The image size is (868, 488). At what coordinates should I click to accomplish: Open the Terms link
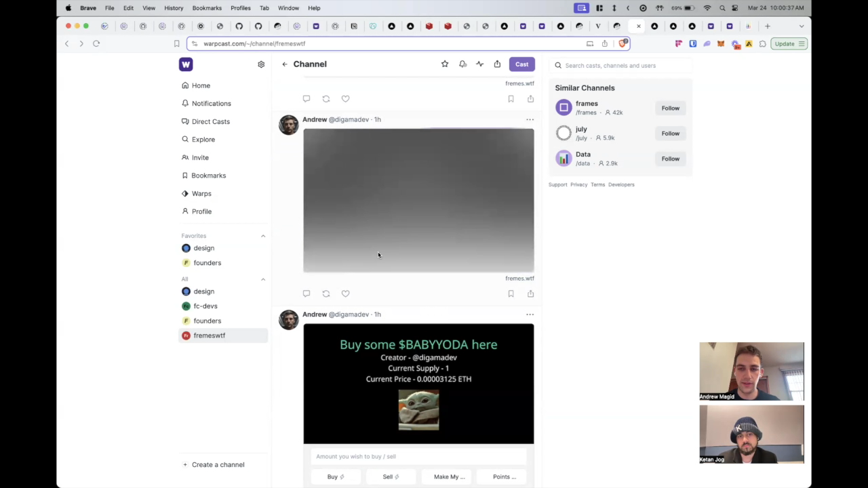597,184
